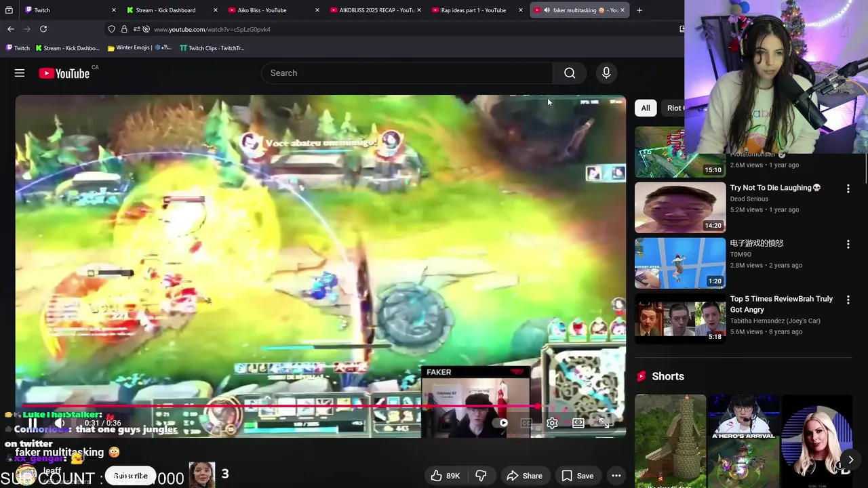Open a new browser tab with plus
This screenshot has height=488, width=868.
(639, 10)
